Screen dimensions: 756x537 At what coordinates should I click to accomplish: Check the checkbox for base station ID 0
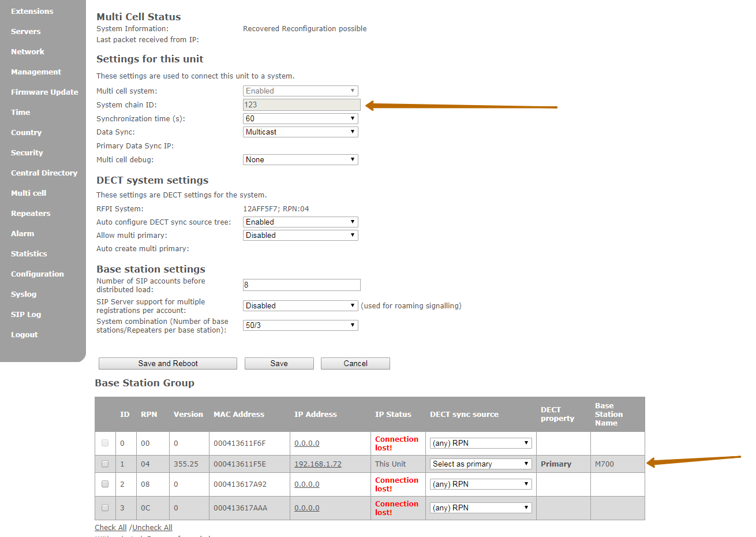click(x=105, y=443)
